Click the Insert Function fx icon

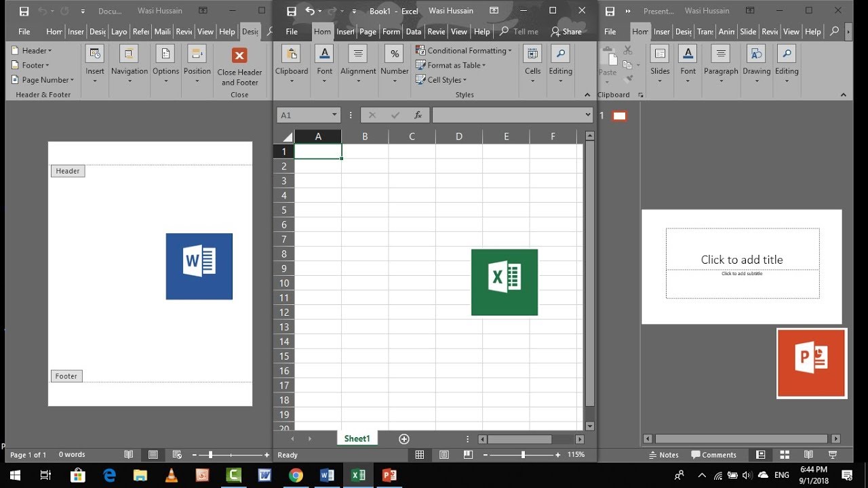click(418, 115)
